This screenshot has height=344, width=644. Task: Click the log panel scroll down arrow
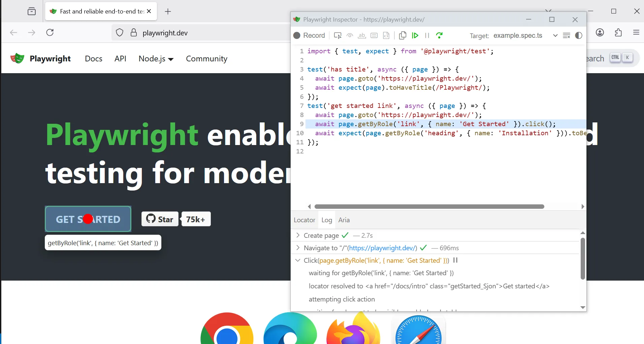tap(583, 307)
